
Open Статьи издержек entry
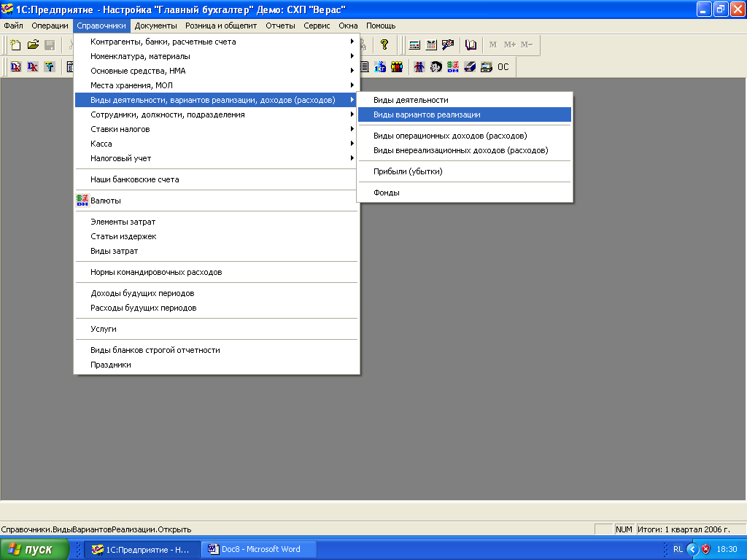tap(216, 237)
